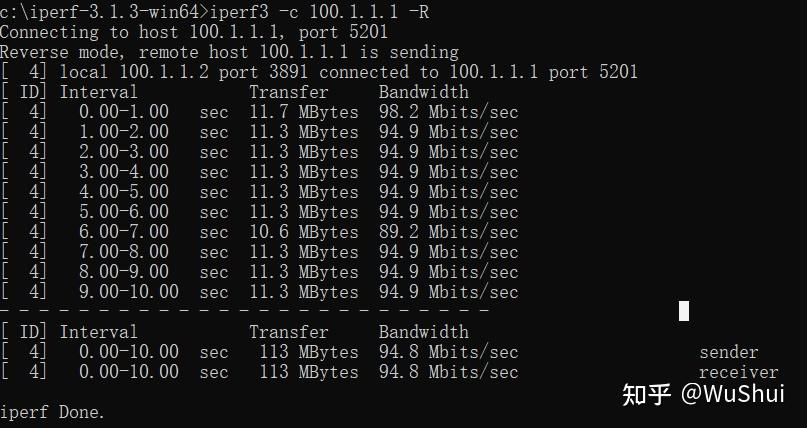This screenshot has height=428, width=807.
Task: Click the 0.00-1.00 interval row
Action: click(x=259, y=112)
